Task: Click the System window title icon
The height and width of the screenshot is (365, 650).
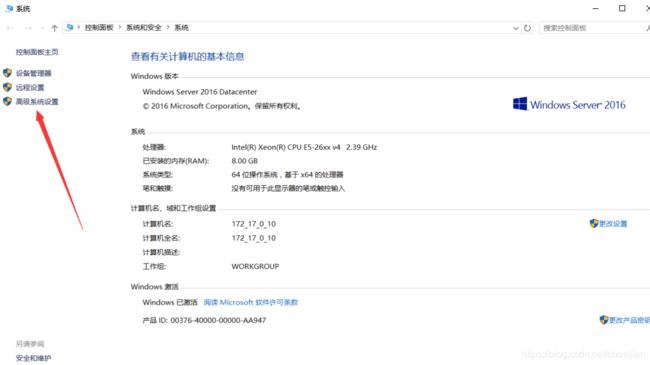Action: coord(9,8)
